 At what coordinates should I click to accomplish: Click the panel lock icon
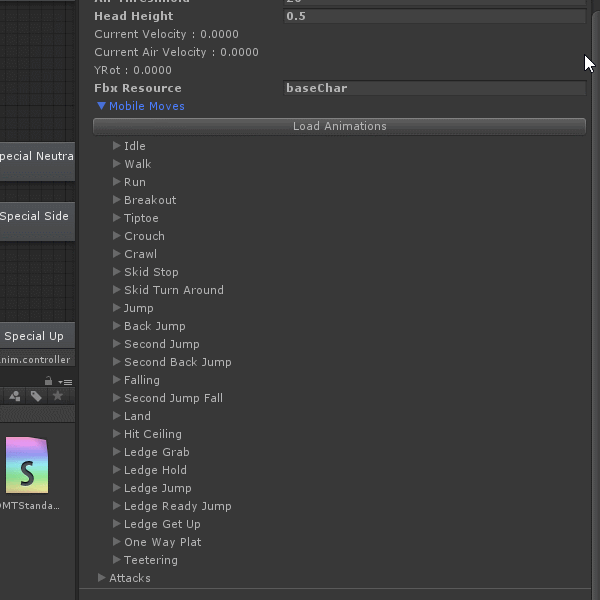48,381
